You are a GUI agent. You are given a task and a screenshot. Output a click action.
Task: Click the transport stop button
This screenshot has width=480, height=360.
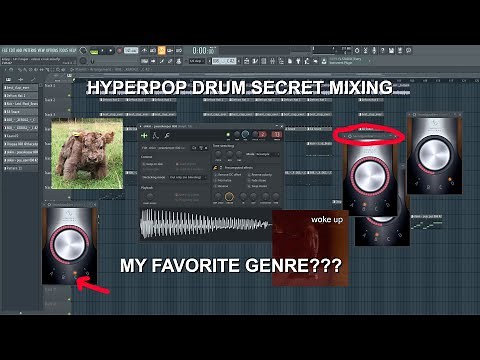[110, 50]
